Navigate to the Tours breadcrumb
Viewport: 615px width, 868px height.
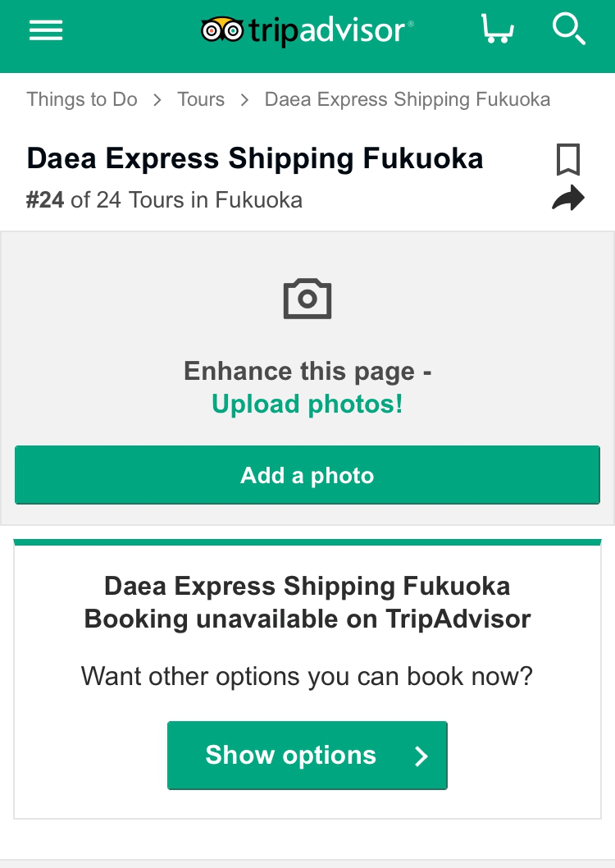pyautogui.click(x=201, y=100)
